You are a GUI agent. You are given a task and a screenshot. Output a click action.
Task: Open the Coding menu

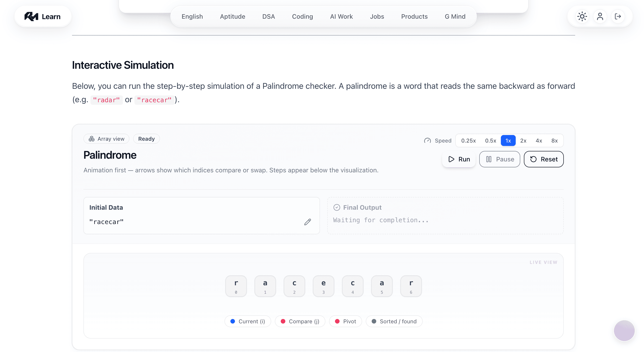coord(302,16)
